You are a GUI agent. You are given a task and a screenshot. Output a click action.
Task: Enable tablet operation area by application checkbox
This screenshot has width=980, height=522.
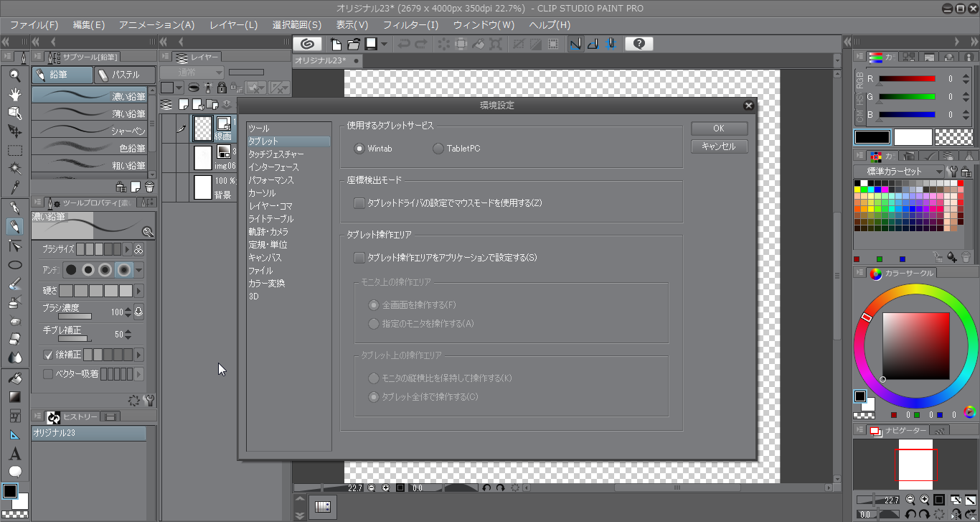tap(359, 258)
